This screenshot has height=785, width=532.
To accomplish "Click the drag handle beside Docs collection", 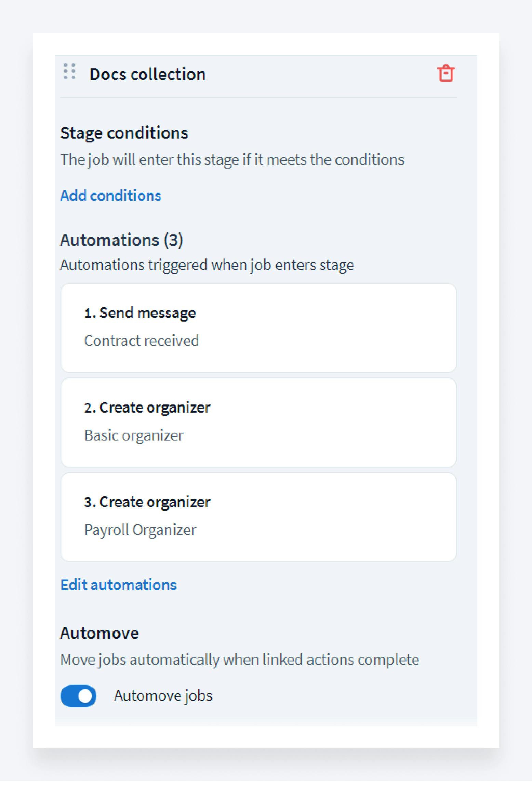I will [69, 72].
